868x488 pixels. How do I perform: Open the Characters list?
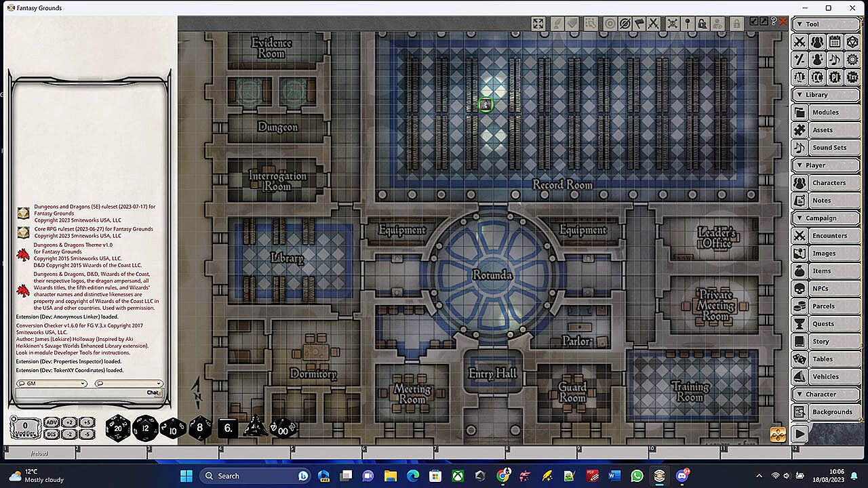[x=826, y=183]
